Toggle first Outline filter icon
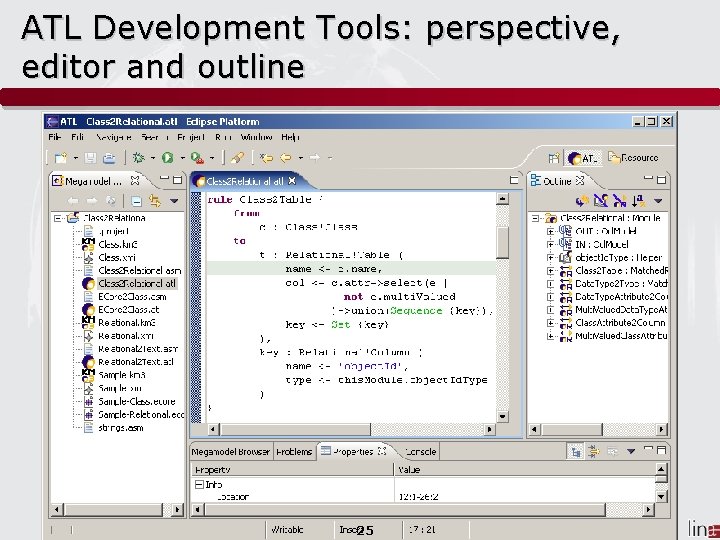720x540 pixels. [582, 201]
